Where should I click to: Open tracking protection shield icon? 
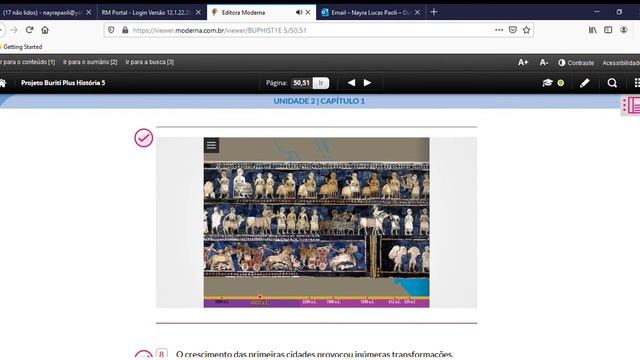111,30
